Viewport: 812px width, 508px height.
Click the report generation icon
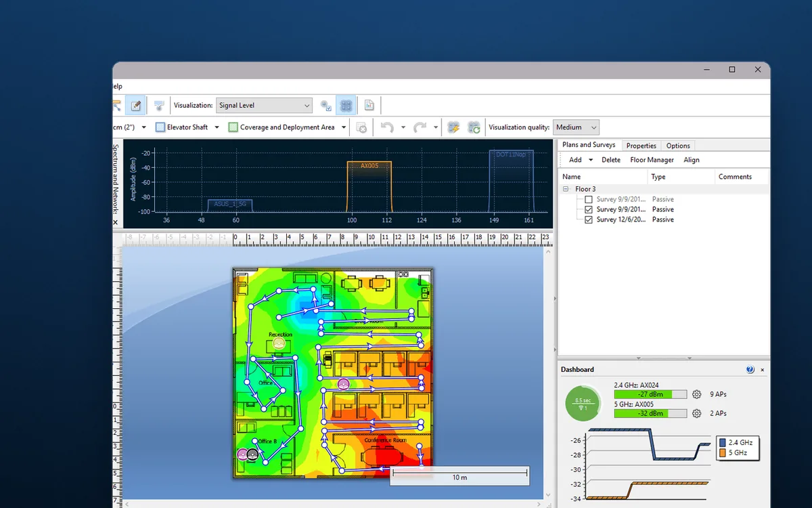coord(369,106)
